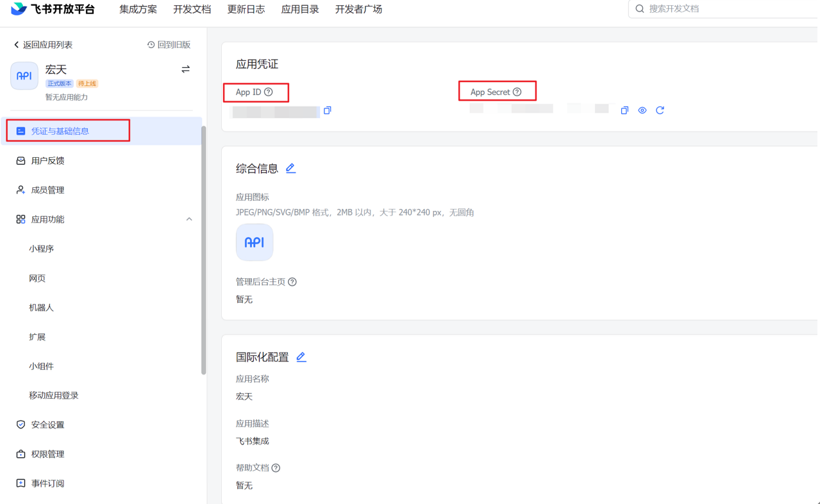The width and height of the screenshot is (820, 504).
Task: Click the 宏天 app icon in sidebar
Action: pyautogui.click(x=24, y=76)
